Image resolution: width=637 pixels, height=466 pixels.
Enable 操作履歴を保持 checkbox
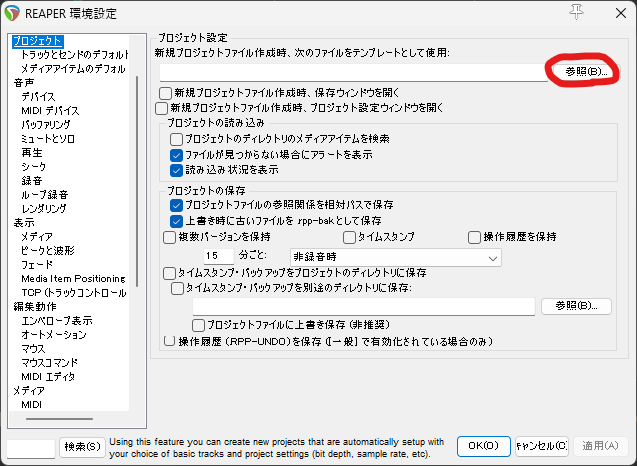point(474,237)
